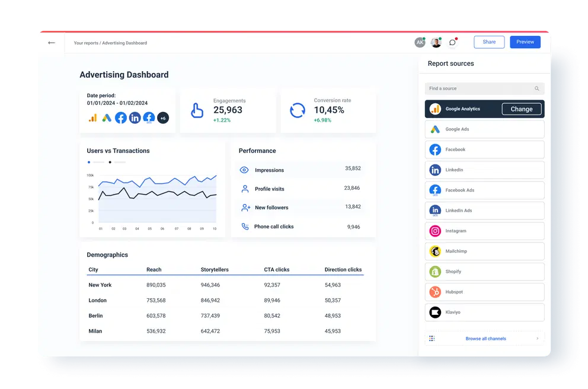Click the Change button for Google Analytics
This screenshot has height=389, width=588.
pos(521,109)
